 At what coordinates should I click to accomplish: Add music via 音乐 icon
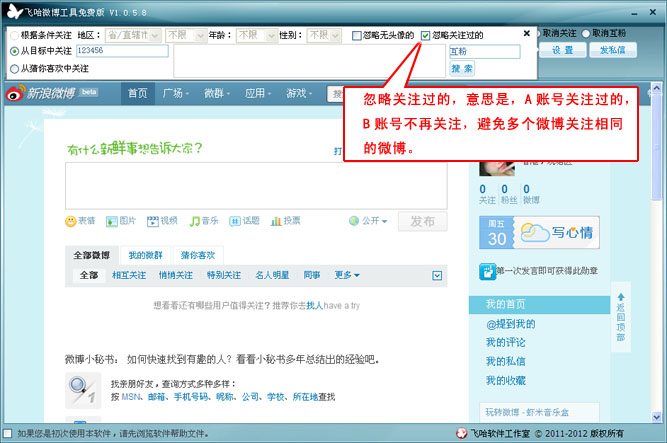coord(194,221)
